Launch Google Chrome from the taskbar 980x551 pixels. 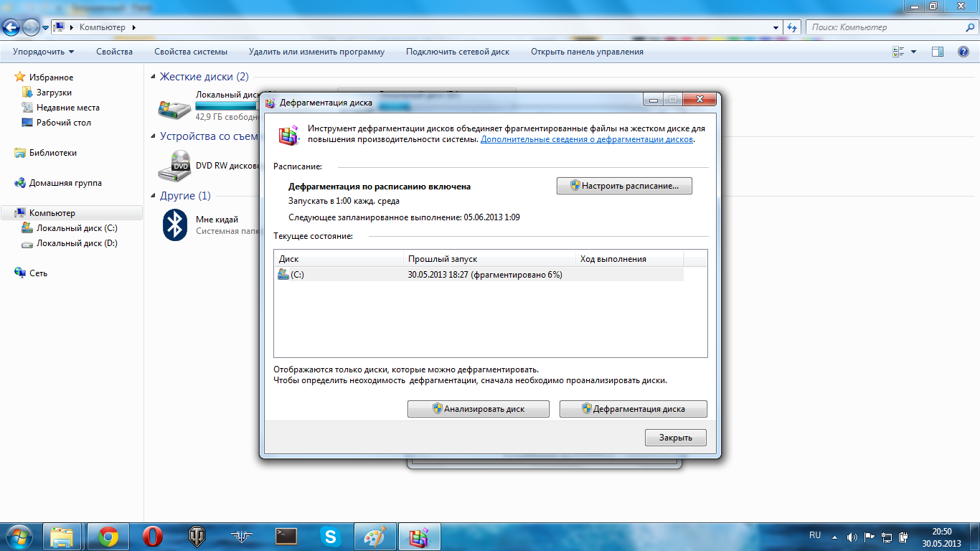[x=108, y=537]
